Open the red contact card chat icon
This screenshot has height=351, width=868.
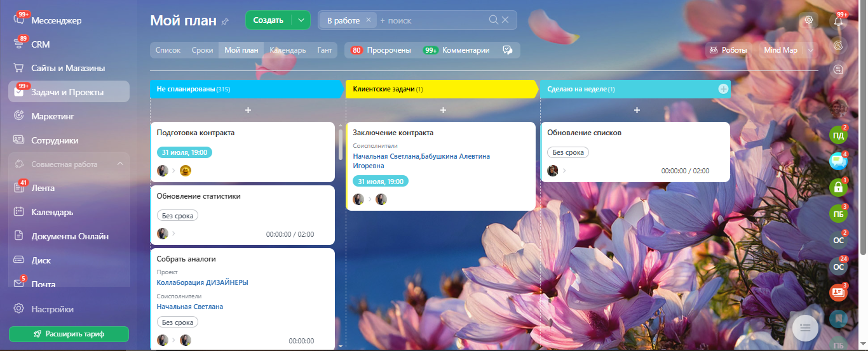coord(839,293)
